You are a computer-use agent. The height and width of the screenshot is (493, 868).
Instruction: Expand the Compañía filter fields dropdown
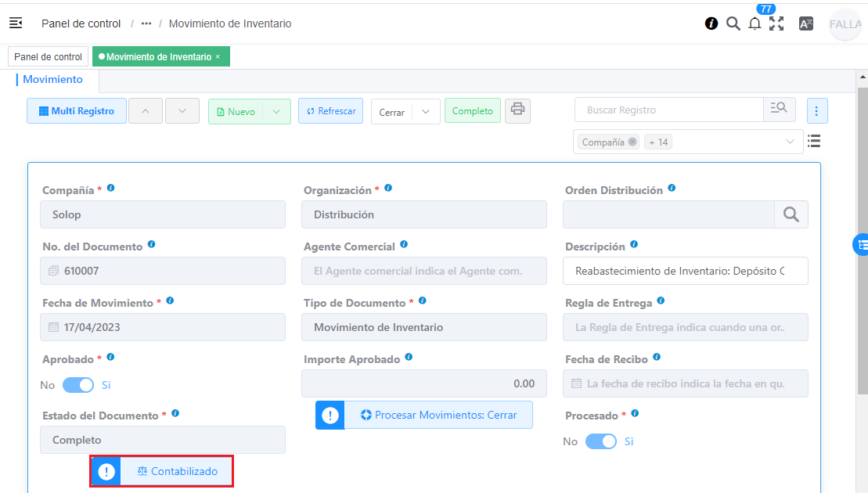[790, 142]
